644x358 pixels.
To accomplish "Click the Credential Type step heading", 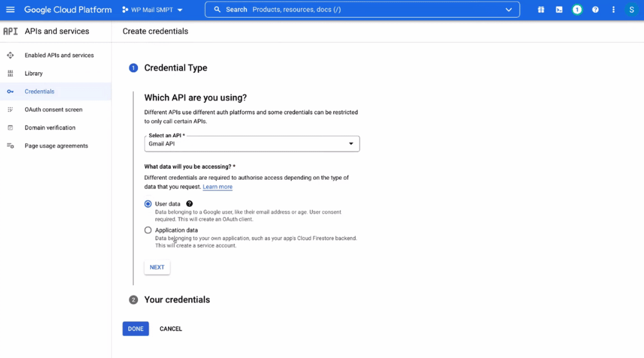I will click(175, 68).
